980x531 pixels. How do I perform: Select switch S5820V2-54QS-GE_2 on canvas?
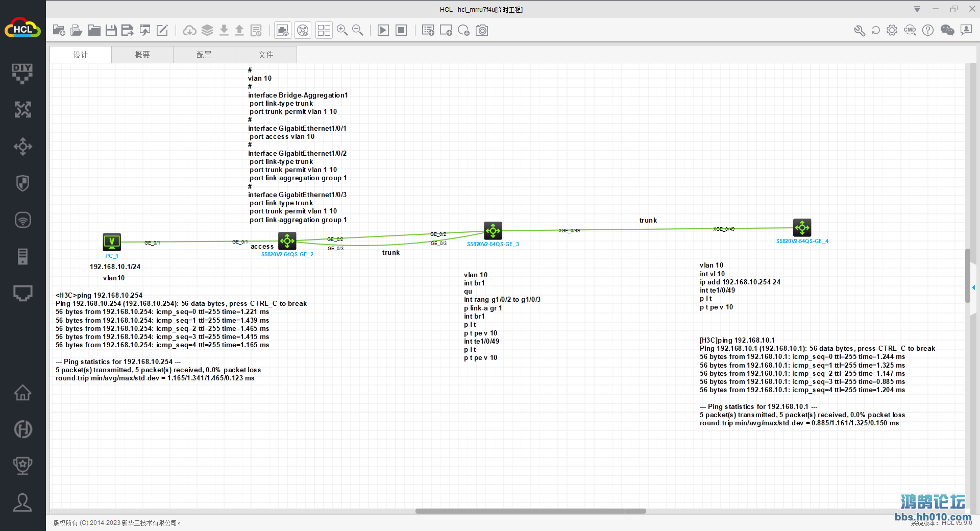coord(287,240)
